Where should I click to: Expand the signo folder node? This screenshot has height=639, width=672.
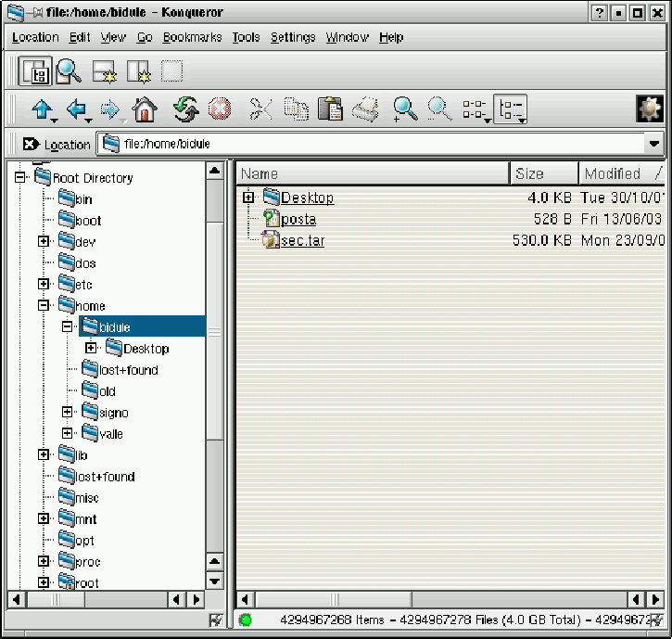point(68,412)
